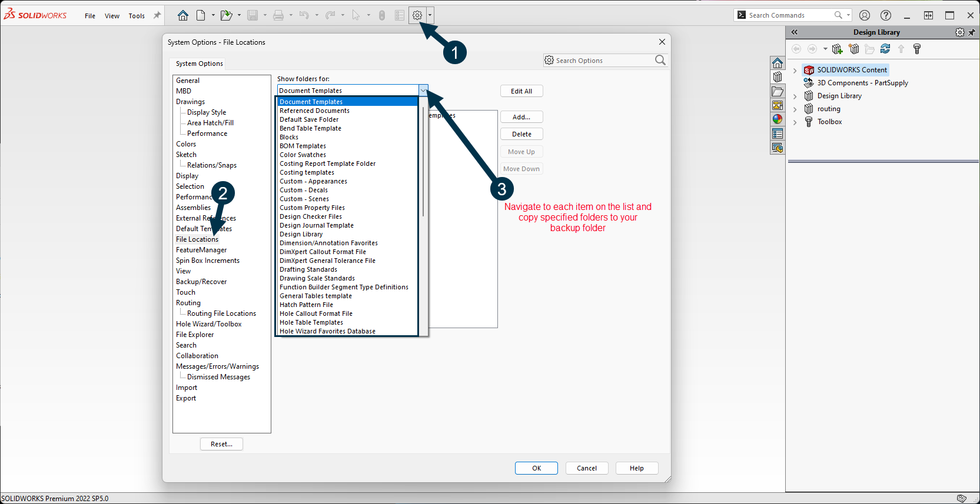Click the Undo arrow icon
980x504 pixels.
coord(304,15)
